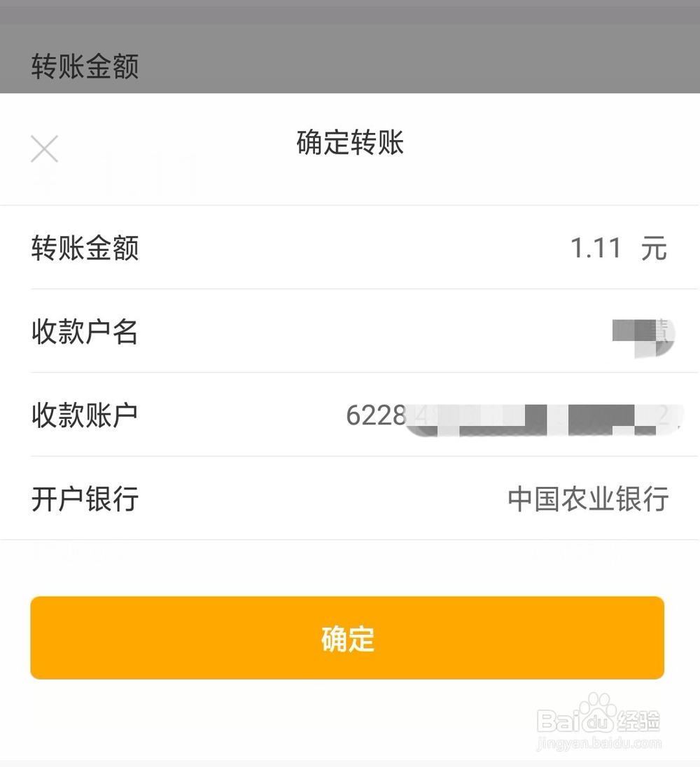The width and height of the screenshot is (700, 767).
Task: Open the jingyan.baidu.com link text
Action: 599,743
